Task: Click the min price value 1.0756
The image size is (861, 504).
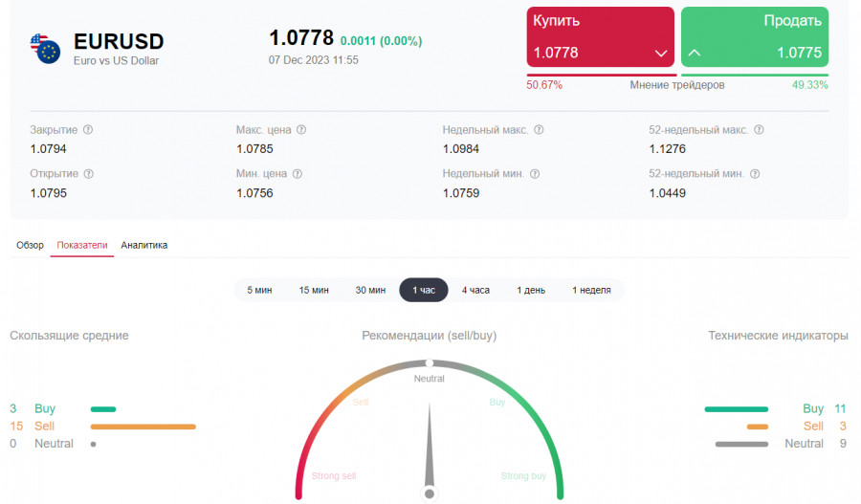Action: click(x=254, y=193)
